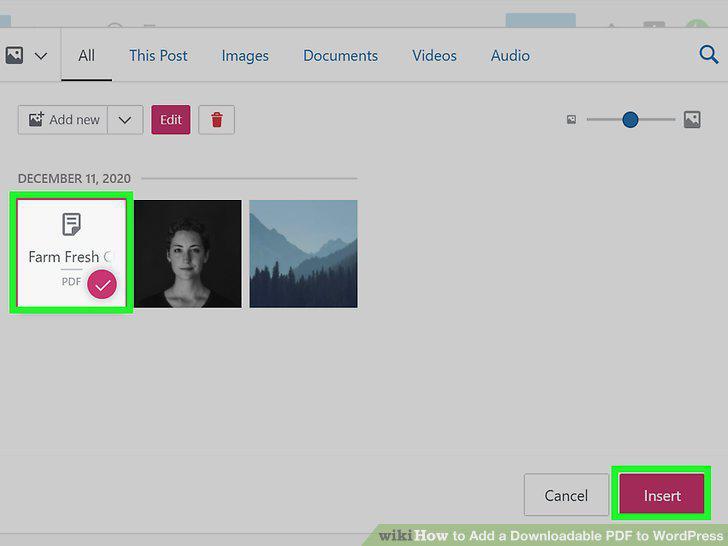728x546 pixels.
Task: Delete selected media with trash icon
Action: click(216, 120)
